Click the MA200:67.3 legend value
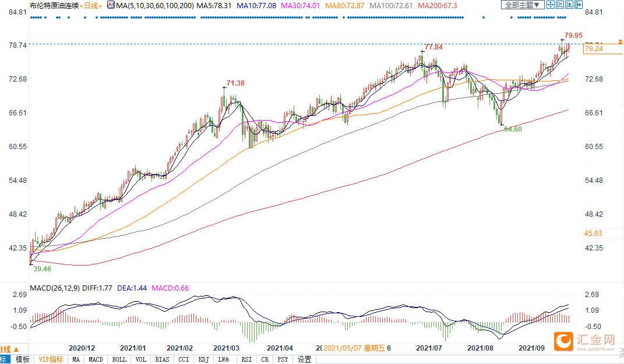624x364 pixels. click(438, 6)
